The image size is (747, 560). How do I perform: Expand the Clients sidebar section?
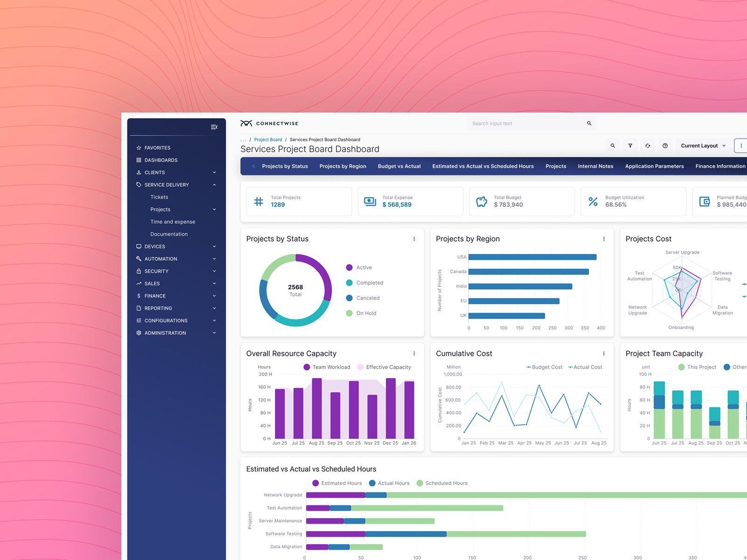[176, 172]
